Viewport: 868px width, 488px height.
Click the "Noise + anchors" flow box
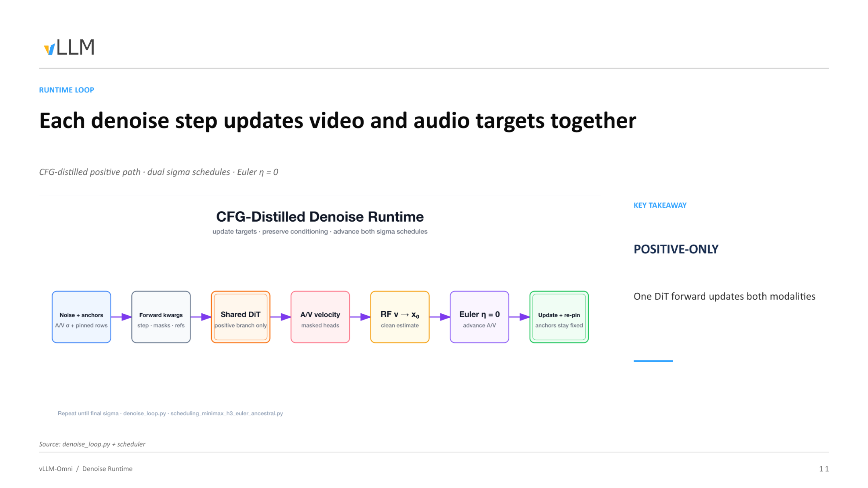[x=81, y=317]
